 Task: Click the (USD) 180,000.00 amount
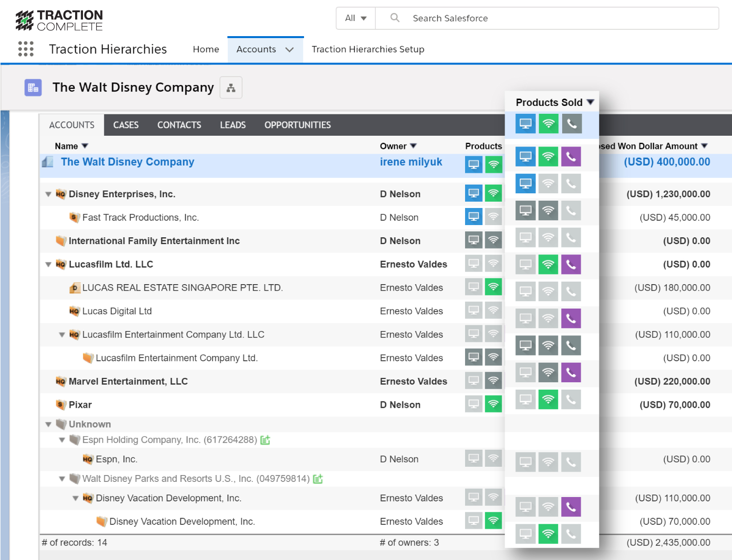[x=672, y=288]
